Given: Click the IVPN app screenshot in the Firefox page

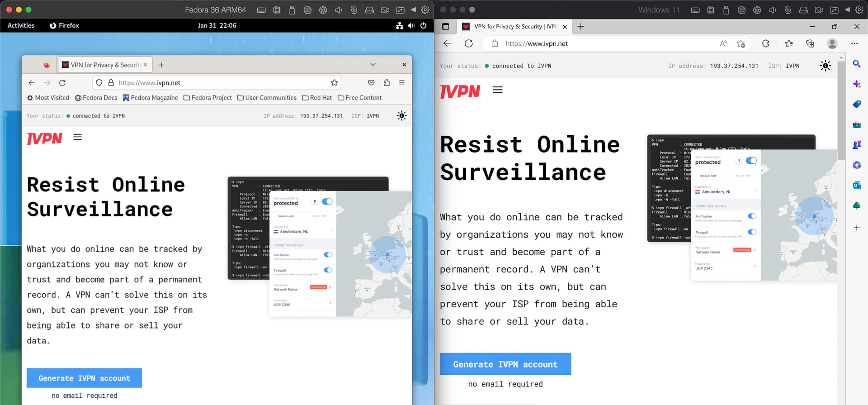Looking at the screenshot, I should click(x=320, y=247).
